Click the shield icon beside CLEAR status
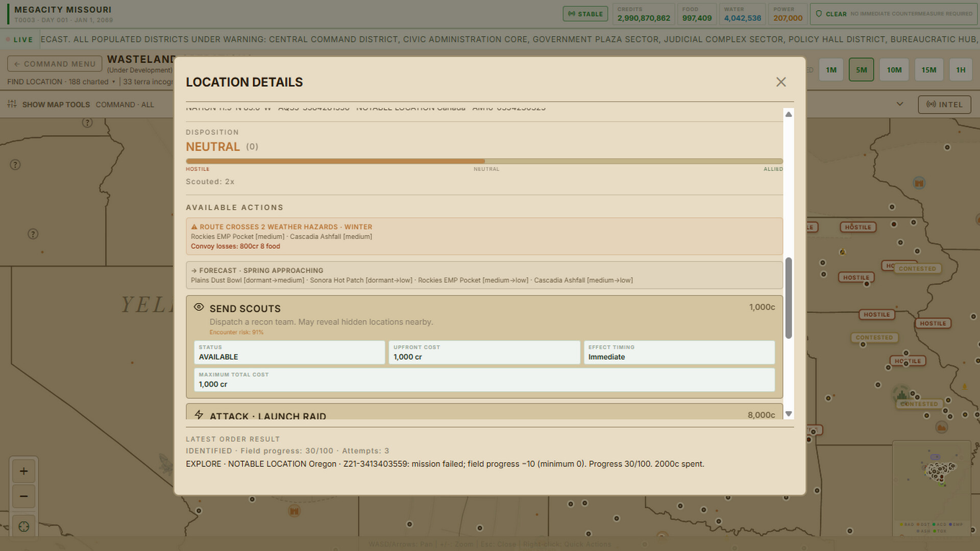The width and height of the screenshot is (980, 551). (819, 14)
